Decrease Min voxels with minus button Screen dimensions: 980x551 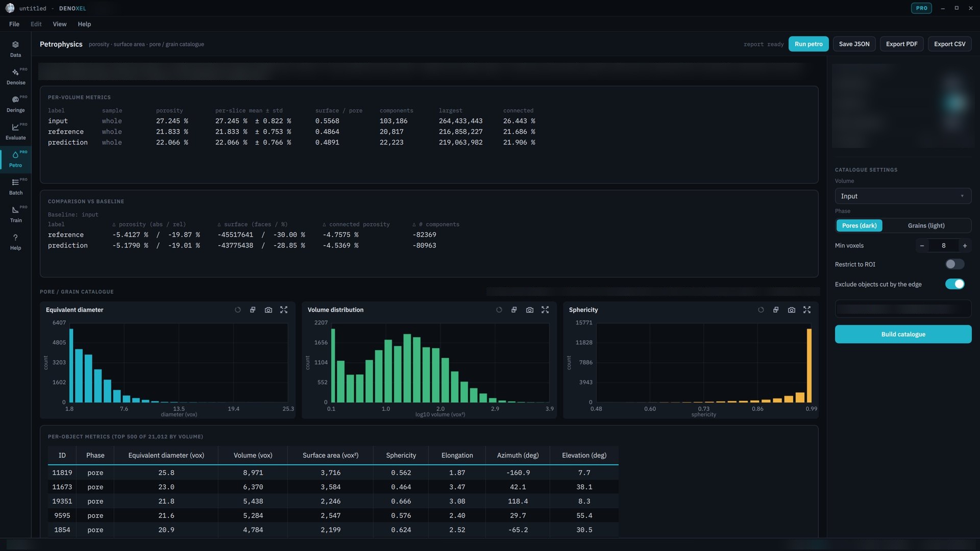click(x=922, y=246)
